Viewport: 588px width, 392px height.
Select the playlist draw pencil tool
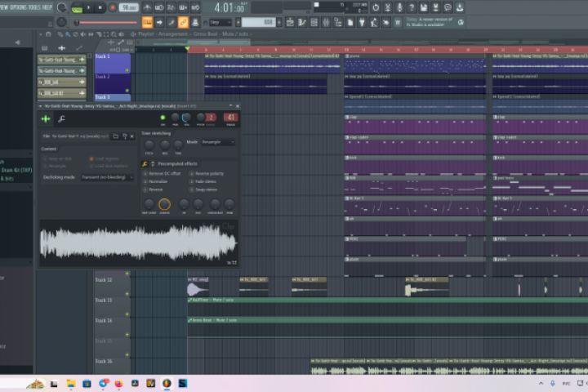(60, 34)
